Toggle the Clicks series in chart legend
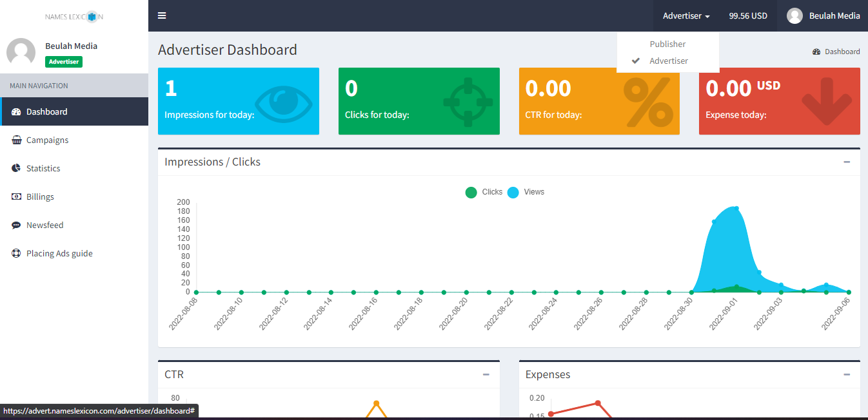The width and height of the screenshot is (868, 420). (484, 192)
